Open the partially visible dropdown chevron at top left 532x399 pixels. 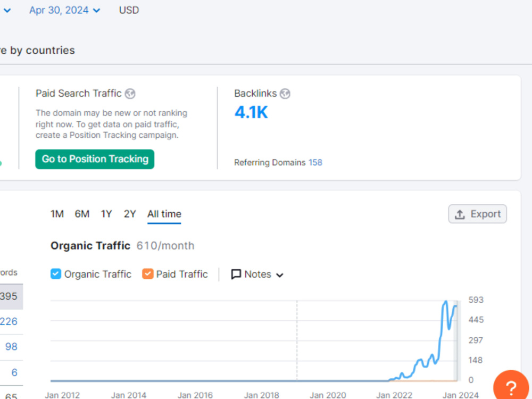tap(7, 11)
